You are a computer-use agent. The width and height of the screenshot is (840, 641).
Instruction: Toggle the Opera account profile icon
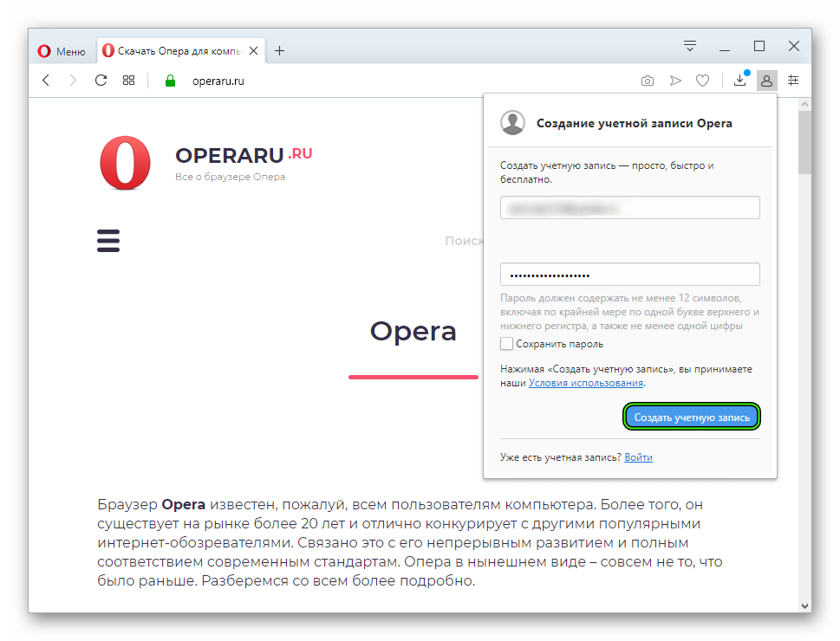coord(766,81)
